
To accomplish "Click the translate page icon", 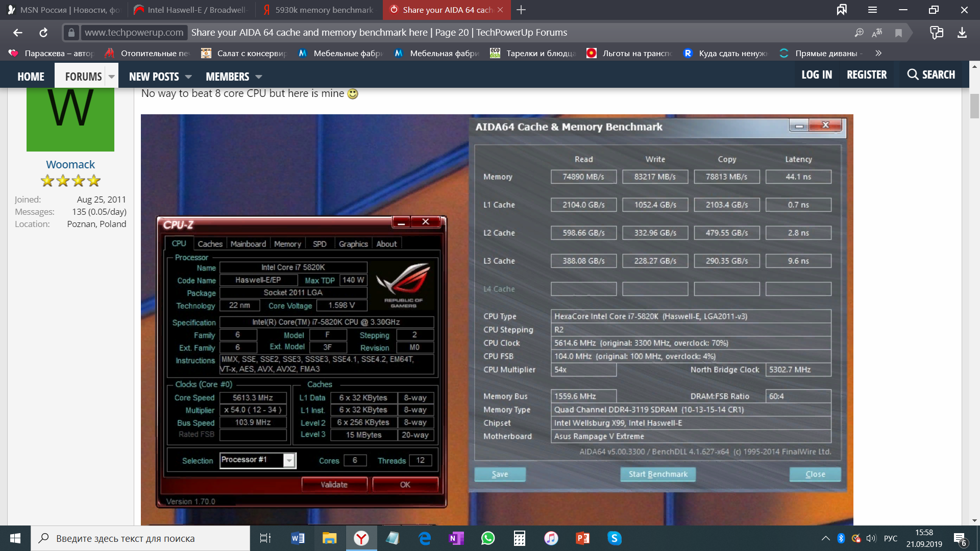I will [x=877, y=33].
